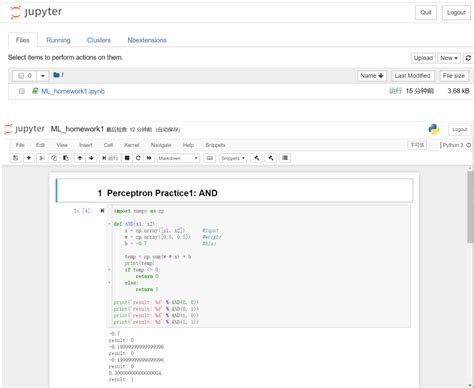Click the first hammer icon in toolbar
474x388 pixels.
(x=257, y=158)
